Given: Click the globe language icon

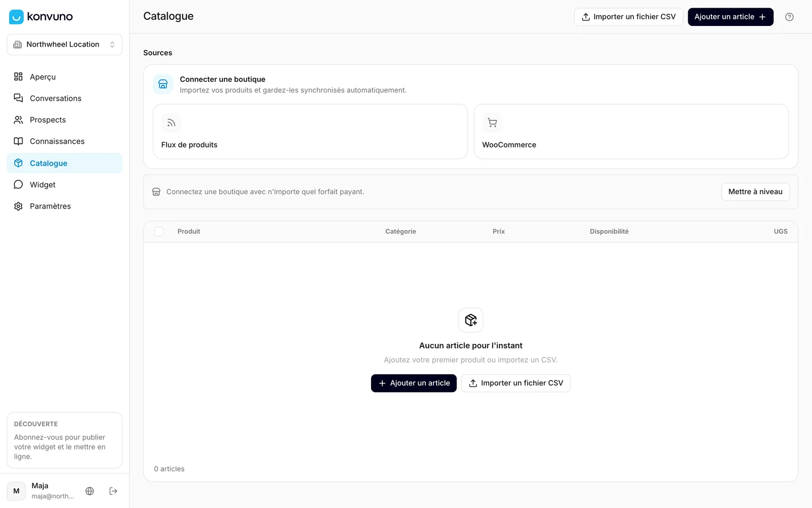Looking at the screenshot, I should [x=90, y=491].
